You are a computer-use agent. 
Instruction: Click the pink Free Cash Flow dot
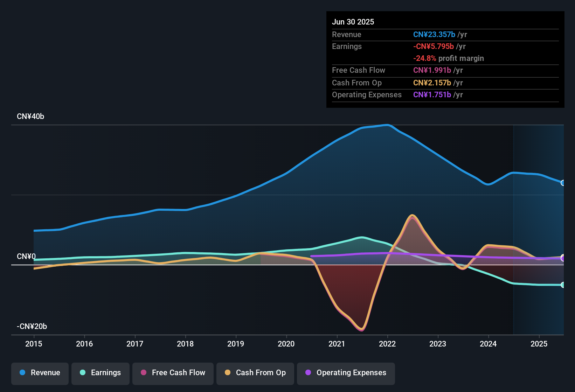(144, 373)
